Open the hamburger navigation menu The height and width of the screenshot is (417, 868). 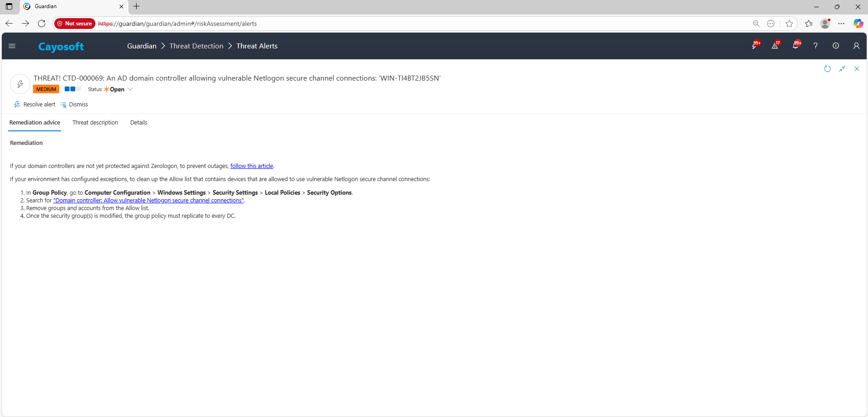(x=12, y=46)
